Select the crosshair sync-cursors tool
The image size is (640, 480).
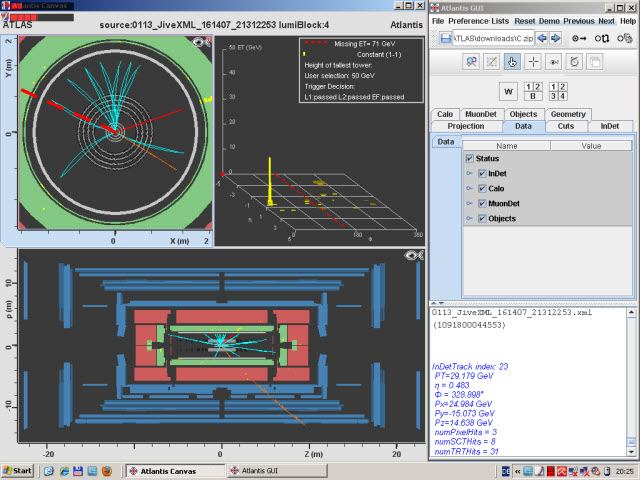pyautogui.click(x=533, y=62)
